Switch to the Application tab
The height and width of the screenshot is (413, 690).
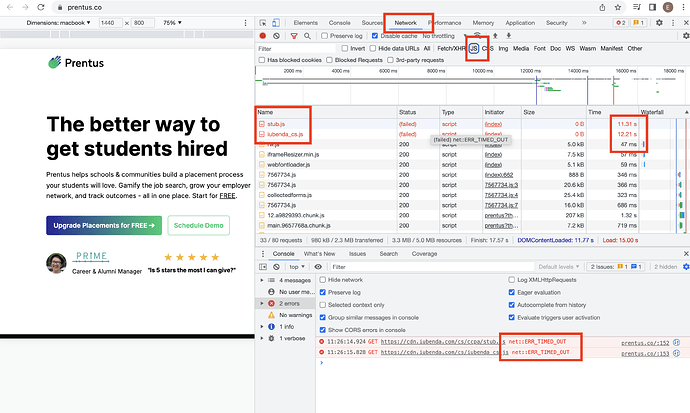[x=520, y=23]
